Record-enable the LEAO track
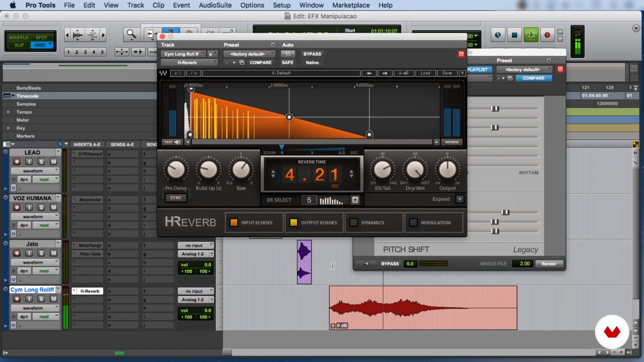Image resolution: width=644 pixels, height=362 pixels. (17, 162)
